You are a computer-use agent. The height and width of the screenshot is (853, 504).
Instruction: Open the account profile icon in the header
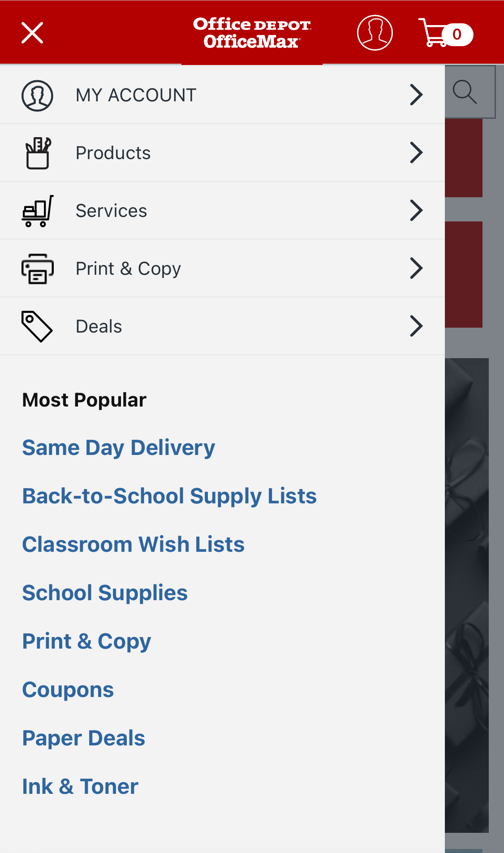[375, 32]
